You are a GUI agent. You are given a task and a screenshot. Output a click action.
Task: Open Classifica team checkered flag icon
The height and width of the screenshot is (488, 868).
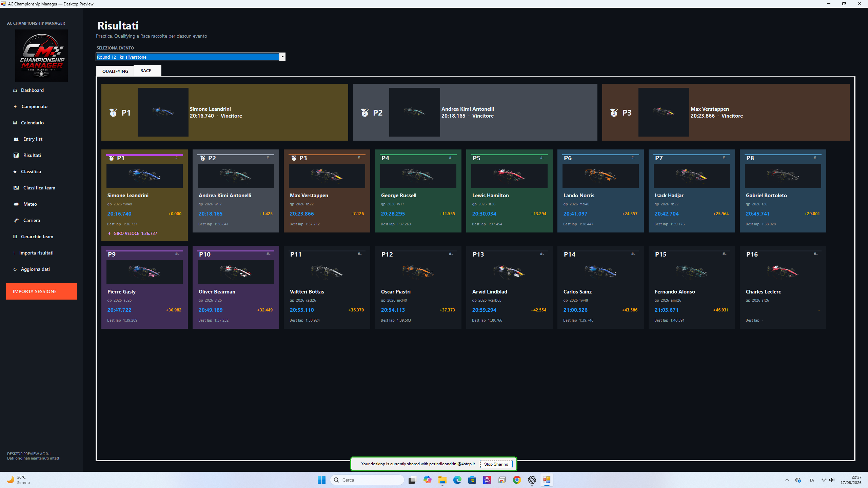[16, 188]
